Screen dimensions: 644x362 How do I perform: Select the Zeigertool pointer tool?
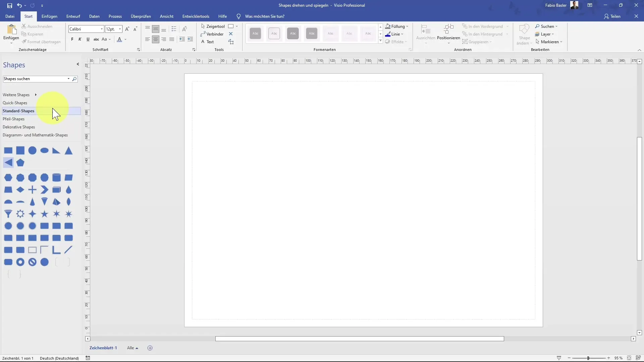click(x=213, y=26)
